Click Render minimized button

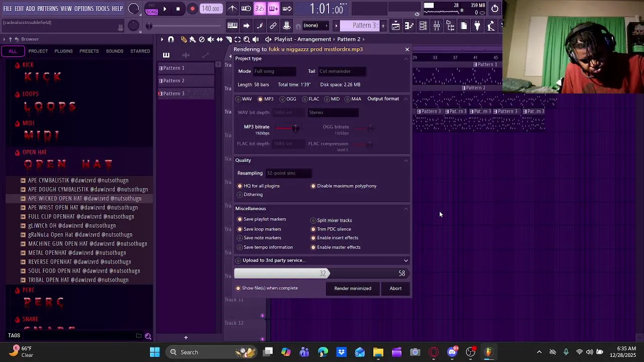(x=353, y=289)
